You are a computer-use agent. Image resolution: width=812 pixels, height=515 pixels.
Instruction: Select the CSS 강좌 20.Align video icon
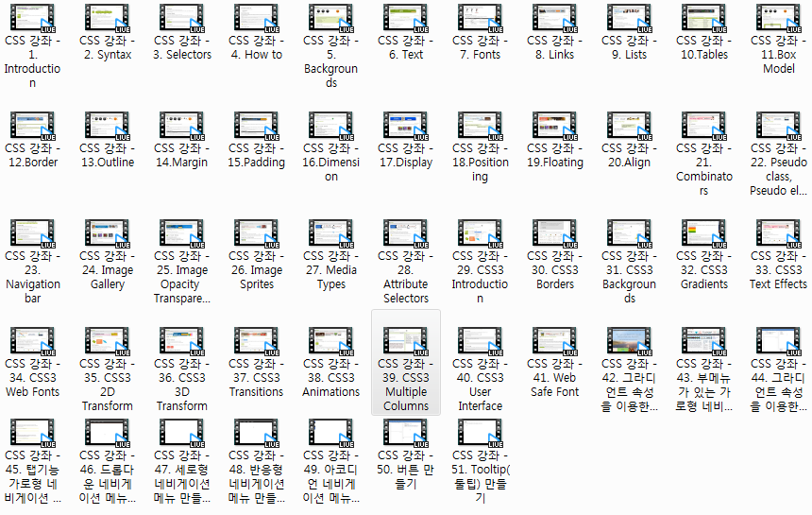point(629,126)
